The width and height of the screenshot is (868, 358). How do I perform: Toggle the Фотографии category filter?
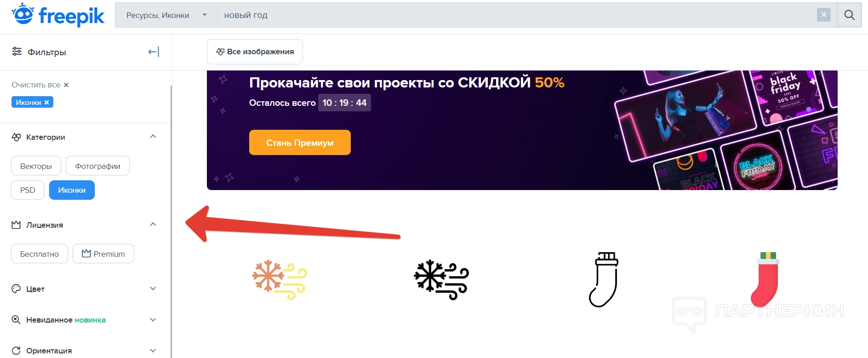(97, 166)
